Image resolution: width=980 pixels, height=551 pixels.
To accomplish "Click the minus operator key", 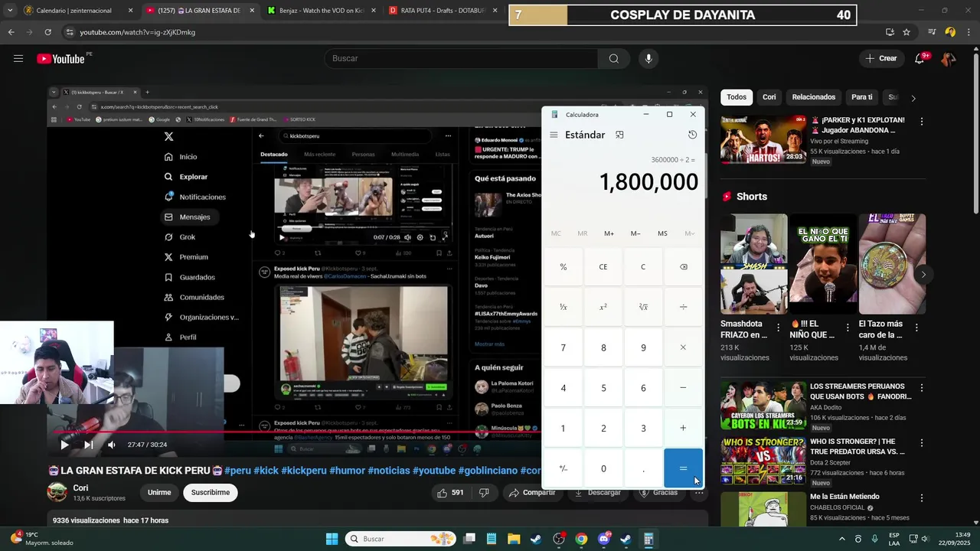I will (683, 388).
